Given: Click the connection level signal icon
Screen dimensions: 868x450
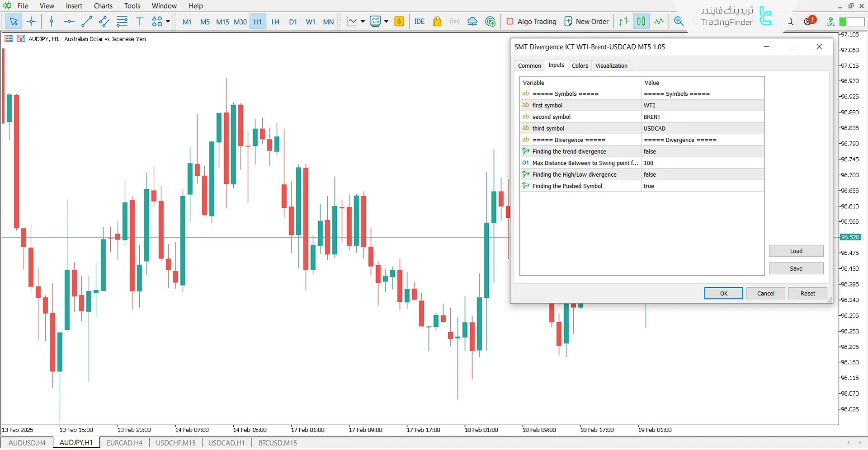Looking at the screenshot, I should [x=830, y=21].
